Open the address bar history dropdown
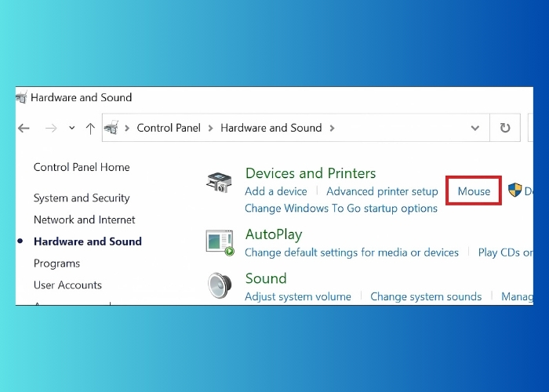The image size is (549, 392). (x=474, y=128)
